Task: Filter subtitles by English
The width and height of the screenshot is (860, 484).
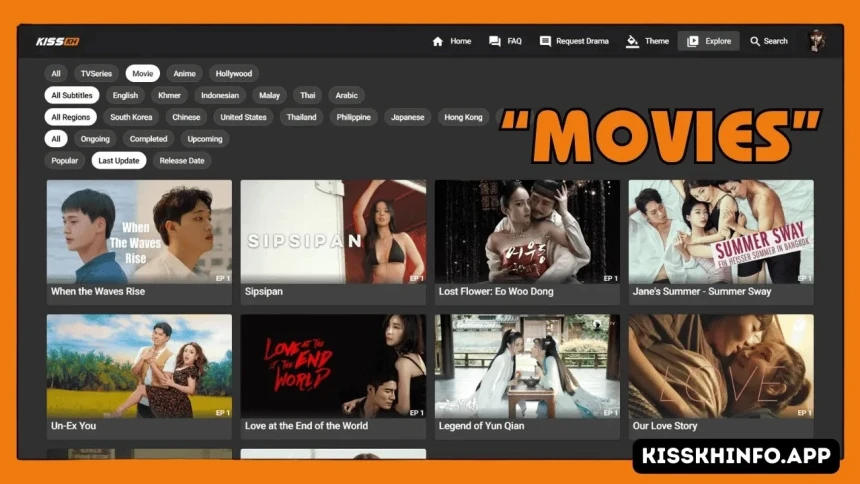Action: (x=125, y=96)
